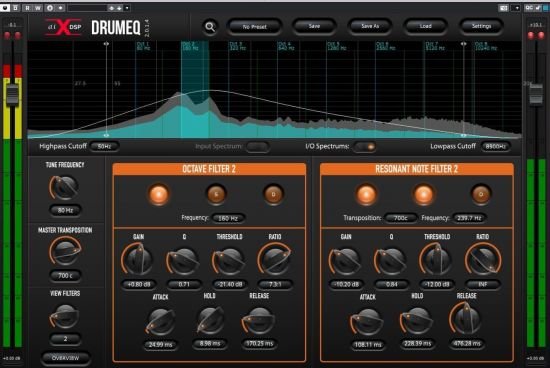Toggle the Input Spectrum switch
Image resolution: width=550 pixels, height=368 pixels.
coord(257,146)
